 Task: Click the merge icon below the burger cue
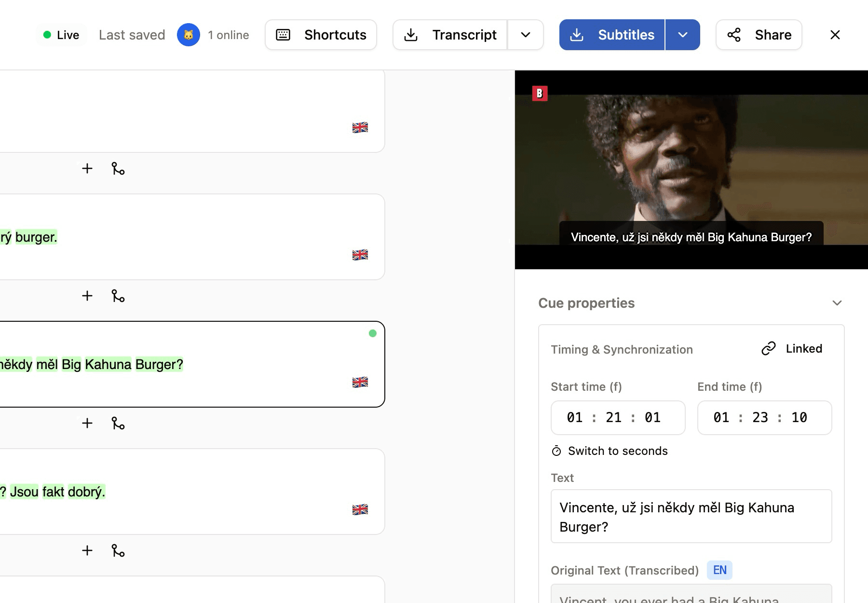[x=118, y=296]
